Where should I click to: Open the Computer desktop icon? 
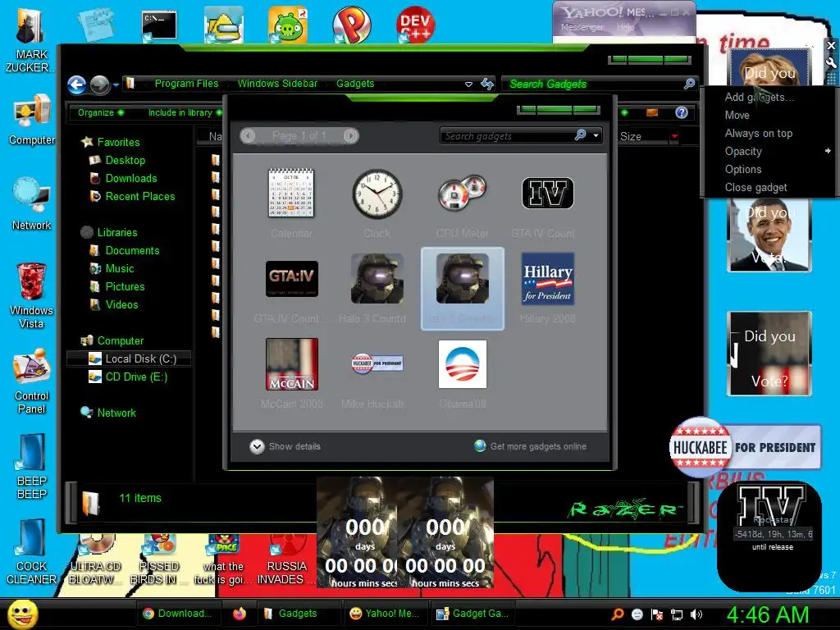click(x=32, y=119)
